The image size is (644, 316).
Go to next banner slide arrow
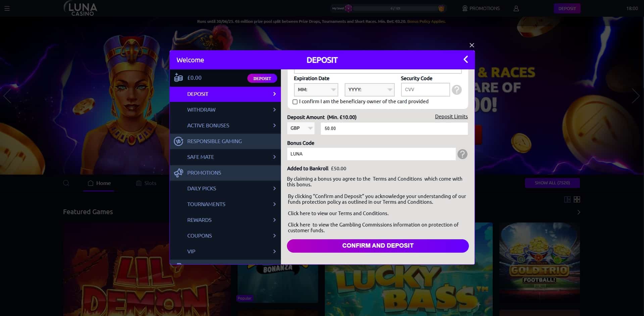click(636, 96)
